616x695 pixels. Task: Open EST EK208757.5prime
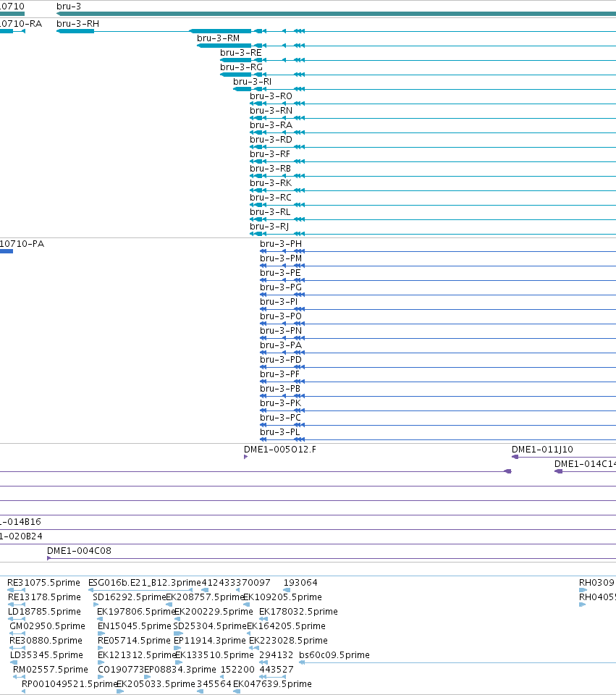(x=205, y=597)
